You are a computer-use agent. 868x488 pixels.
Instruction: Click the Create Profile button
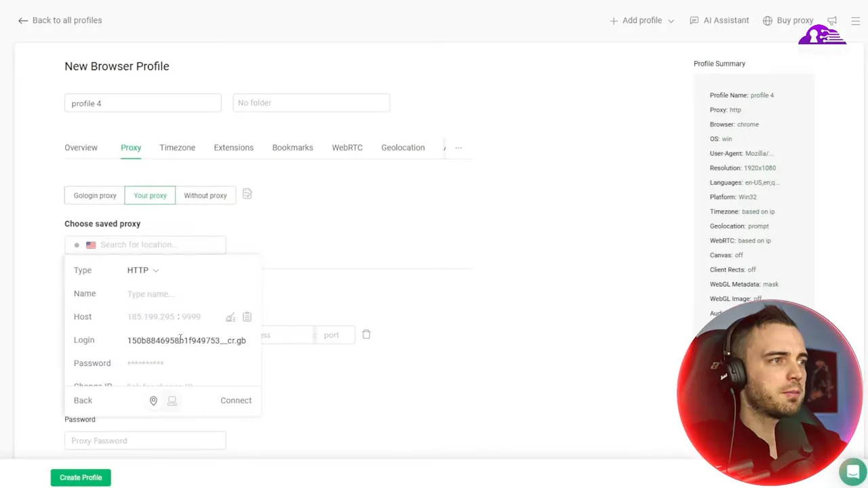click(80, 477)
